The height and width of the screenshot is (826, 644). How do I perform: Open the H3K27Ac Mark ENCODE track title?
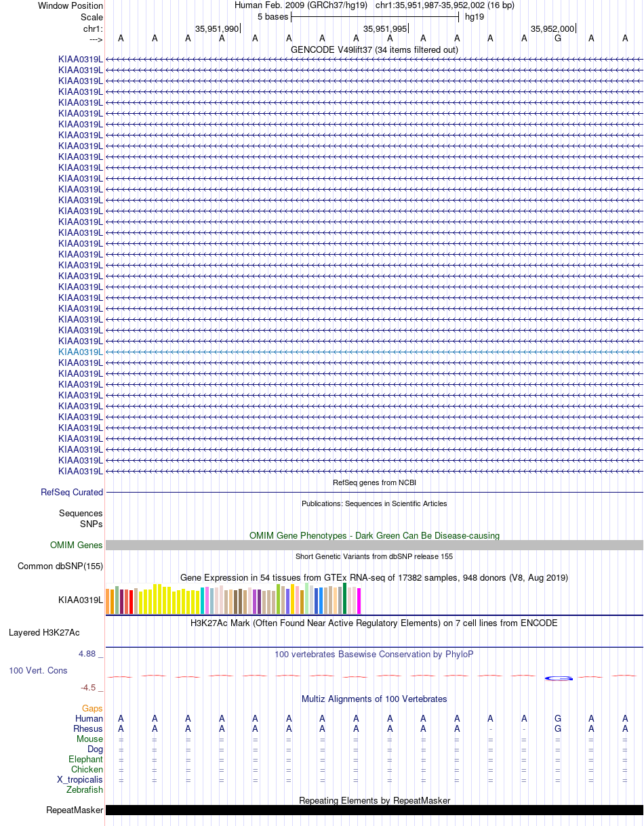(374, 623)
